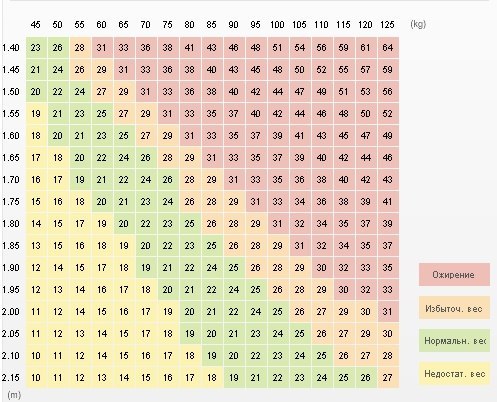The height and width of the screenshot is (402, 497).
Task: Select the 125 kg column header
Action: click(x=387, y=25)
